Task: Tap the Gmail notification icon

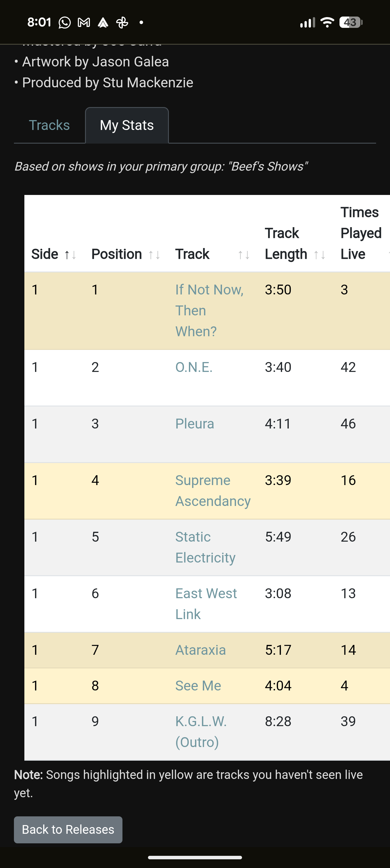Action: (84, 23)
